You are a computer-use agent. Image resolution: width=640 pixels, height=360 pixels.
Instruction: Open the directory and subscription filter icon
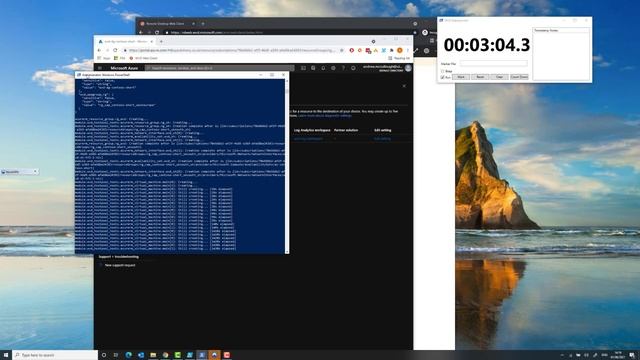313,68
